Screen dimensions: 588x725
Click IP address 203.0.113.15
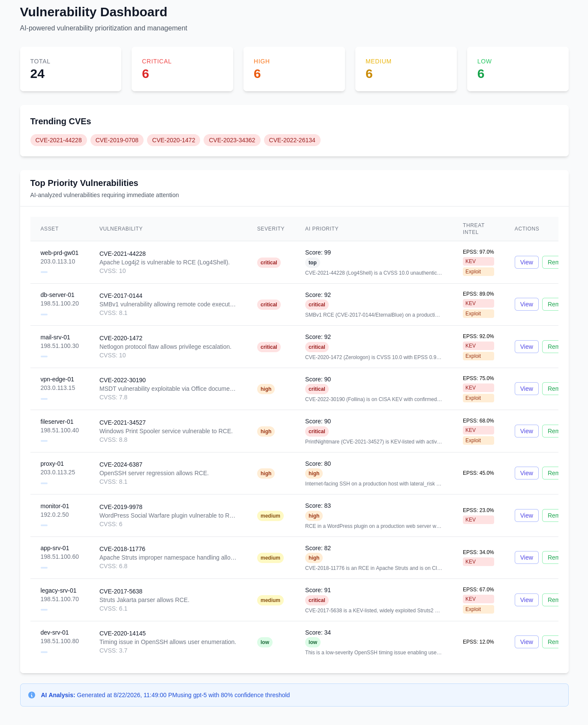(x=58, y=388)
